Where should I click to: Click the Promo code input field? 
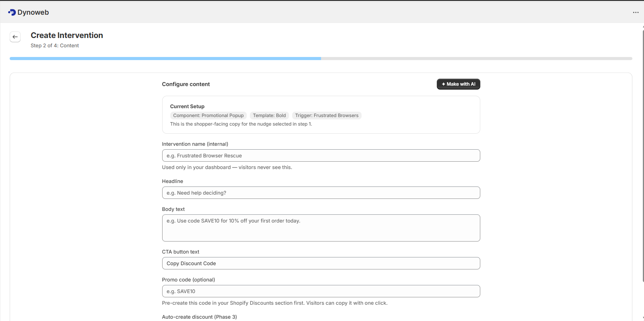pos(321,291)
